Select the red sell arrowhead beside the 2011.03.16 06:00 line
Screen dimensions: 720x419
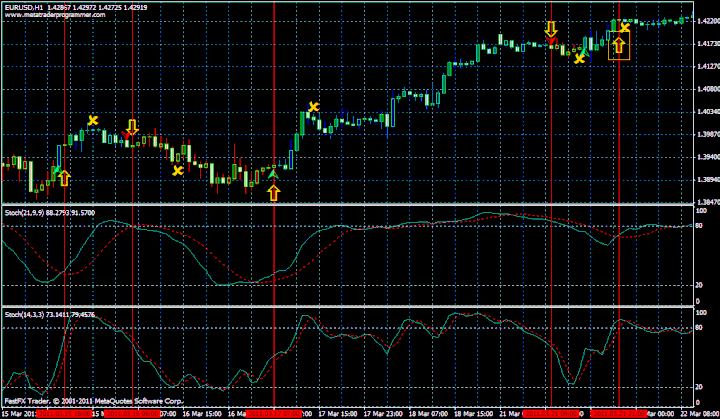[x=125, y=135]
